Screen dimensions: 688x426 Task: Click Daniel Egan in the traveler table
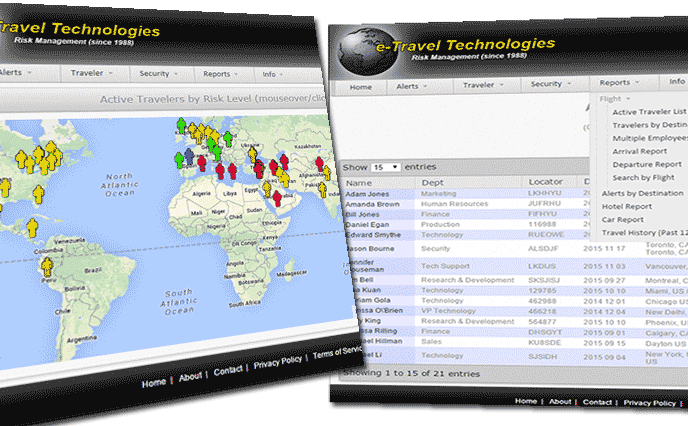coord(367,225)
